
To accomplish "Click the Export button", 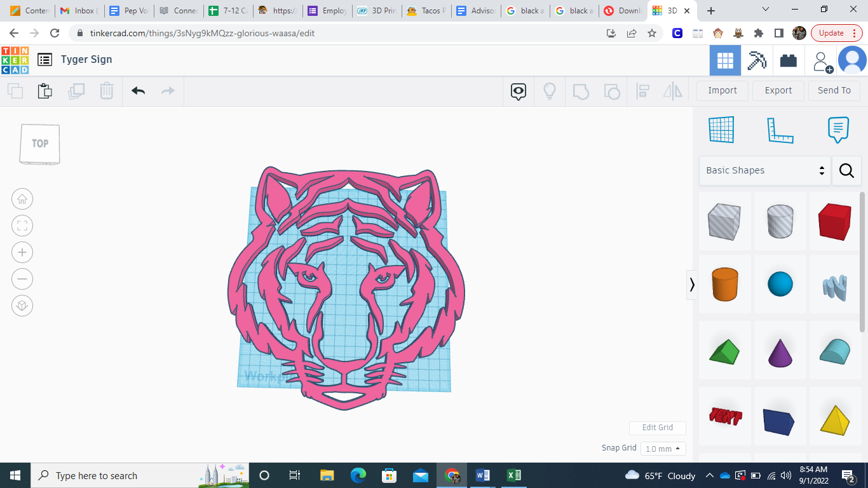I will (778, 90).
